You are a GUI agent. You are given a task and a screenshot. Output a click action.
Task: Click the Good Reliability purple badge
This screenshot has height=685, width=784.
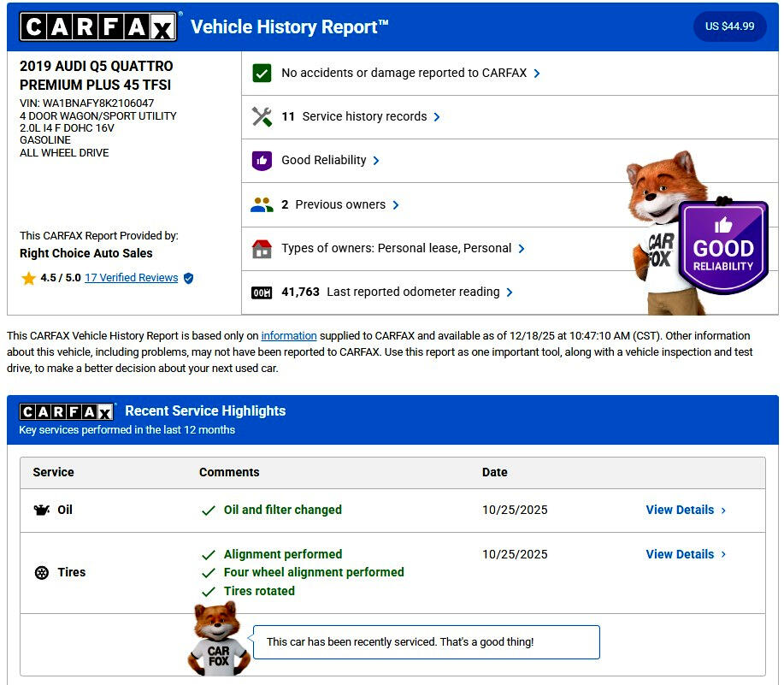click(x=722, y=248)
